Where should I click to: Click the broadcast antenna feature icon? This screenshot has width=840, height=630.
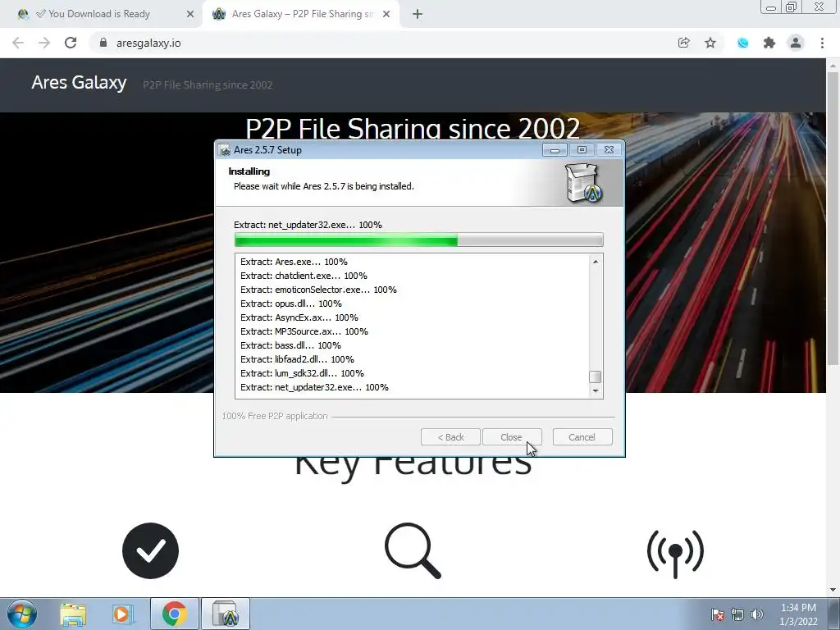point(675,554)
